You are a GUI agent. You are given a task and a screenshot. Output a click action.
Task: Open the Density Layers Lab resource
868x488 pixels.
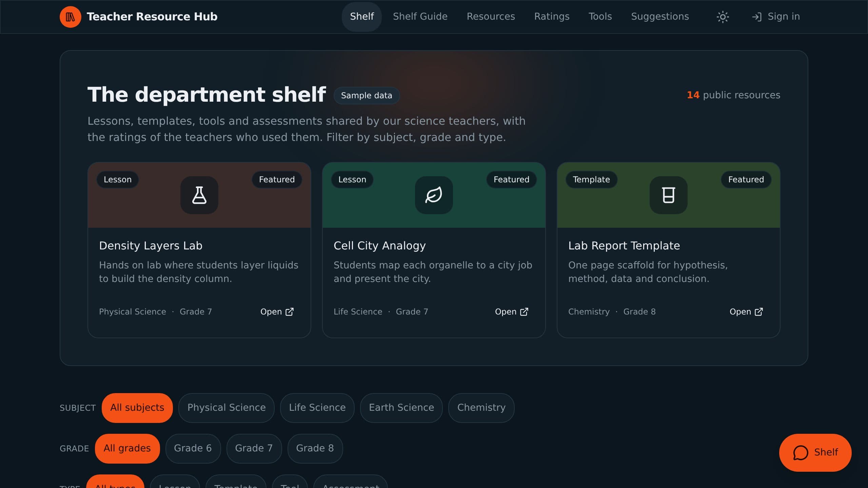tap(277, 311)
